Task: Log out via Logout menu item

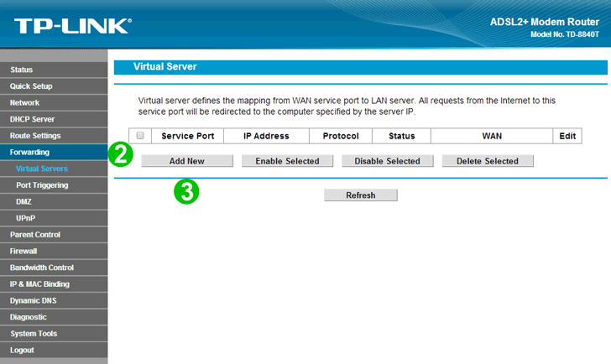Action: coord(54,350)
